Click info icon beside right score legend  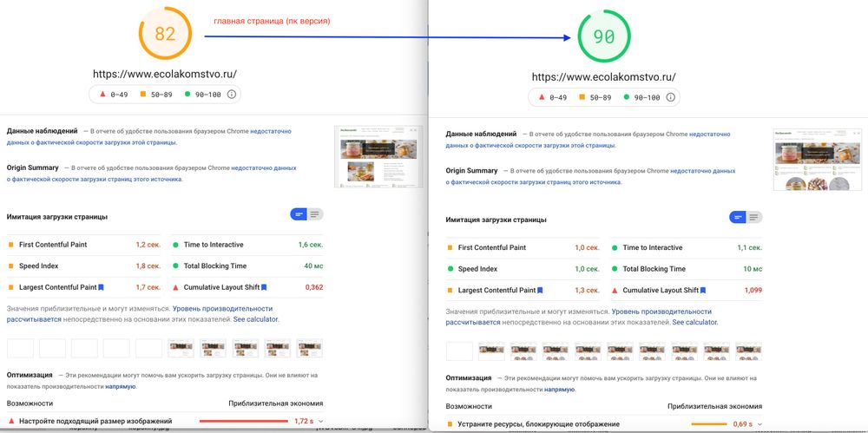(670, 97)
